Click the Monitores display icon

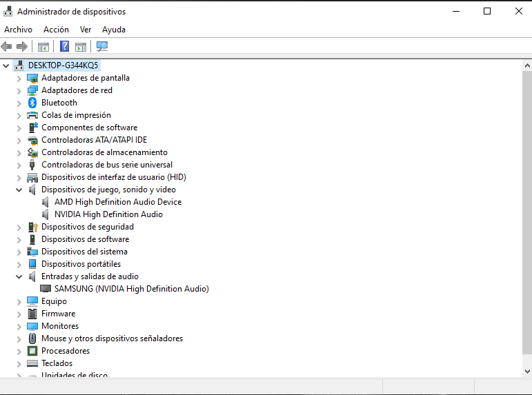(32, 326)
